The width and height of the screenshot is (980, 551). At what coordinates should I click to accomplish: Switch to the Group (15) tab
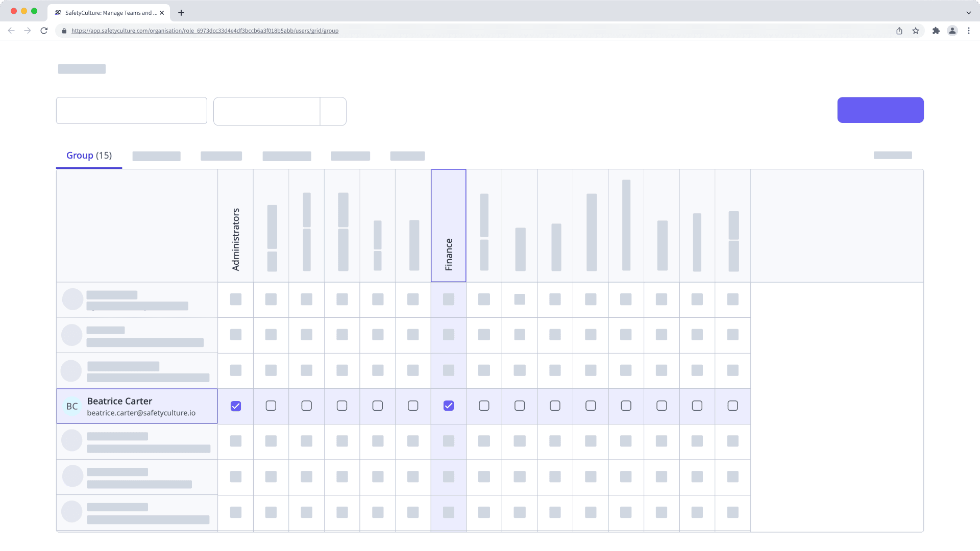[x=88, y=155]
